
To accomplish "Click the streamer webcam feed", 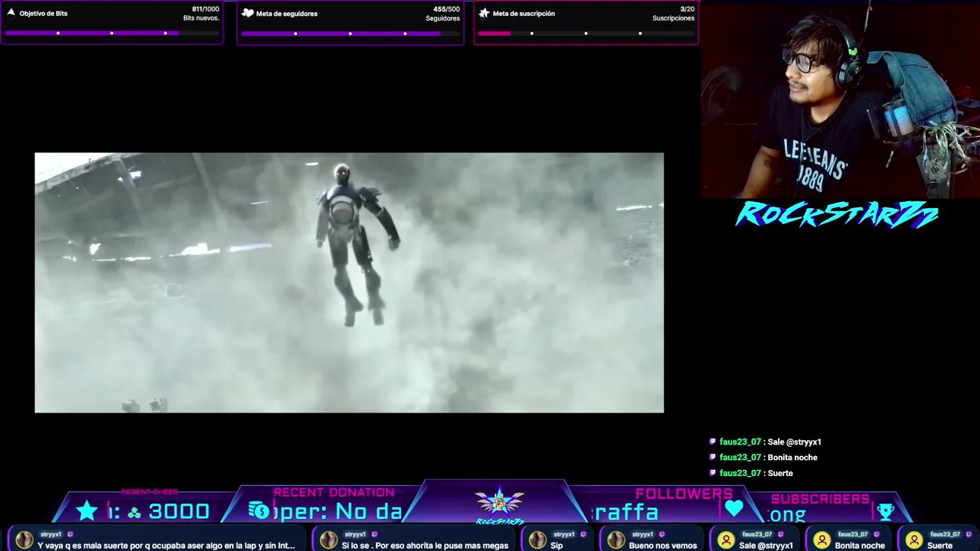I will point(840,99).
